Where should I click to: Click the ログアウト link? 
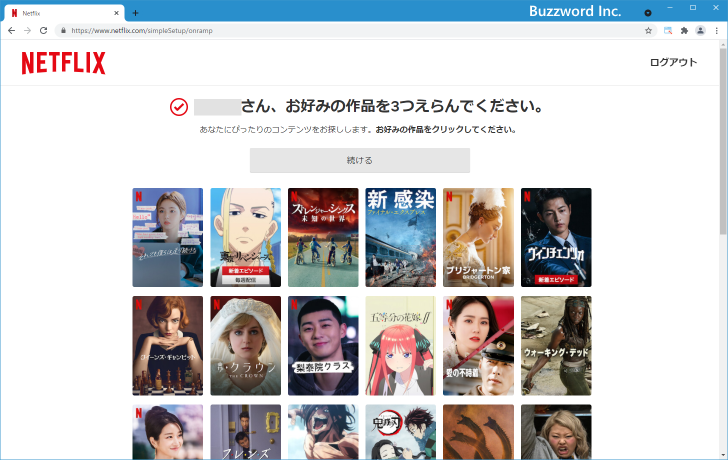(673, 62)
